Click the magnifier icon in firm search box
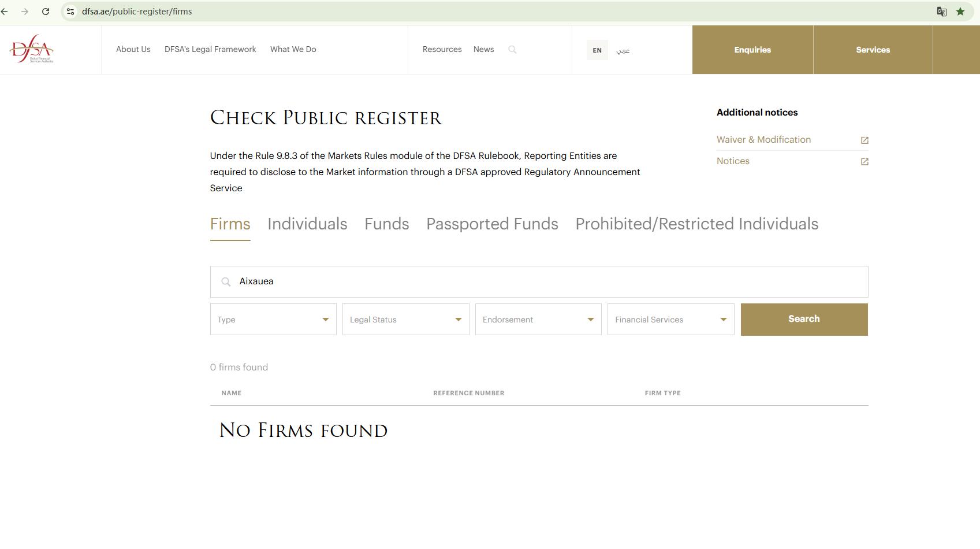This screenshot has width=980, height=549. coord(226,282)
